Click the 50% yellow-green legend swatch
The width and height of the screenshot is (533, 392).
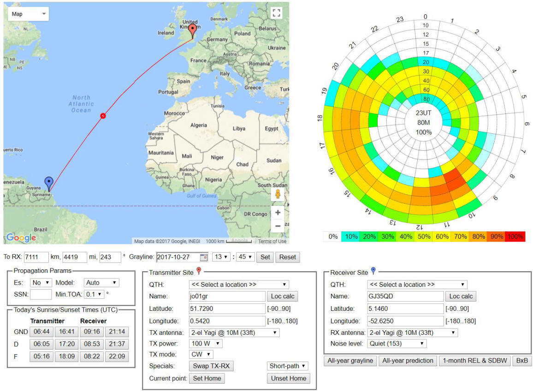424,237
